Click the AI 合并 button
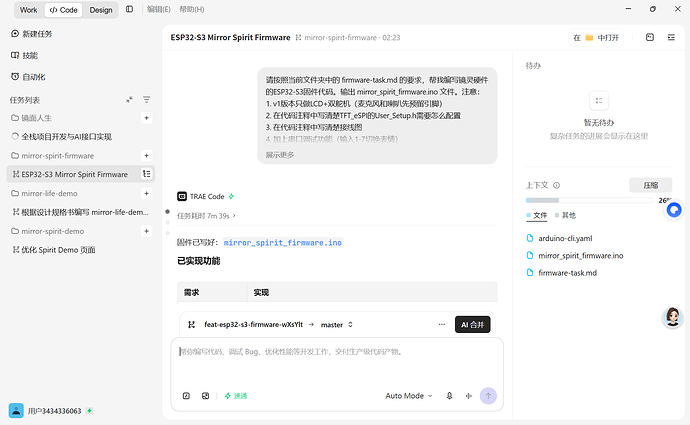The width and height of the screenshot is (690, 425). point(473,325)
